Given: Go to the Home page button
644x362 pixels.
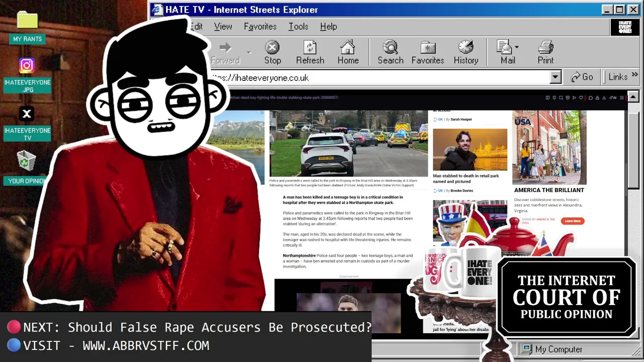Looking at the screenshot, I should tap(348, 53).
